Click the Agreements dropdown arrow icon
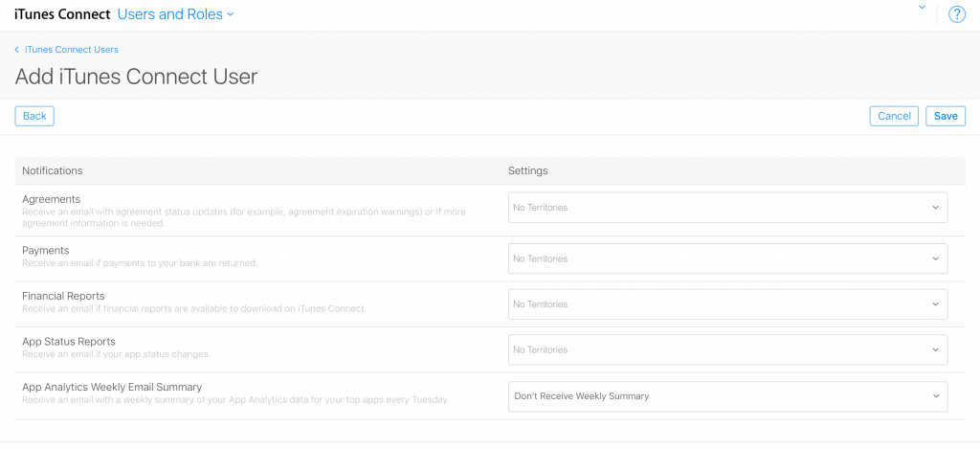Screen dimensions: 980x449 (x=935, y=208)
